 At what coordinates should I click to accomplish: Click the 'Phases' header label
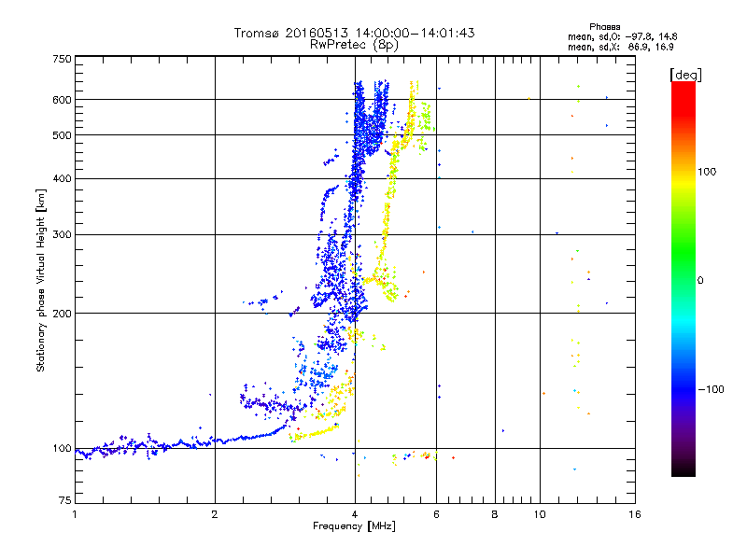[x=604, y=27]
